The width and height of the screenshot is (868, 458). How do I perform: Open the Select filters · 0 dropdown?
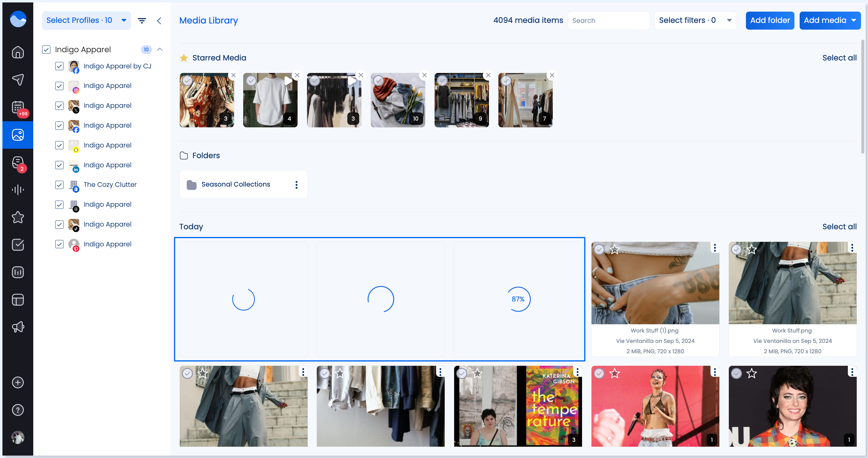tap(695, 20)
